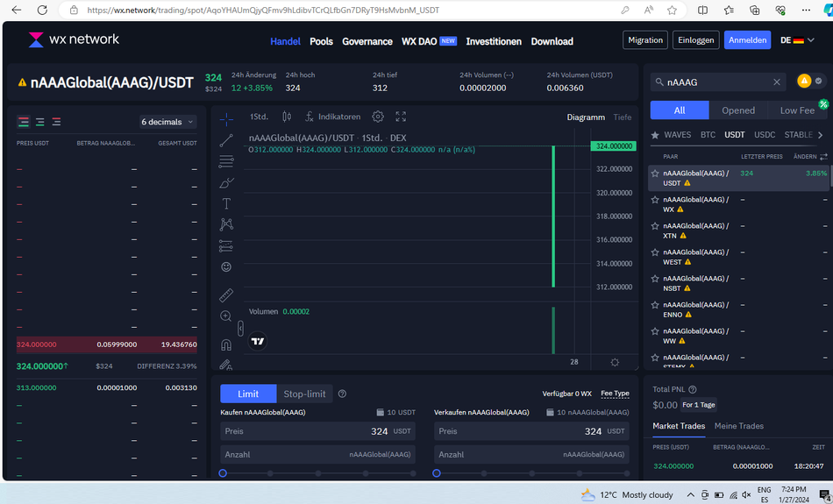Click the candlestick chart type icon

[x=287, y=117]
